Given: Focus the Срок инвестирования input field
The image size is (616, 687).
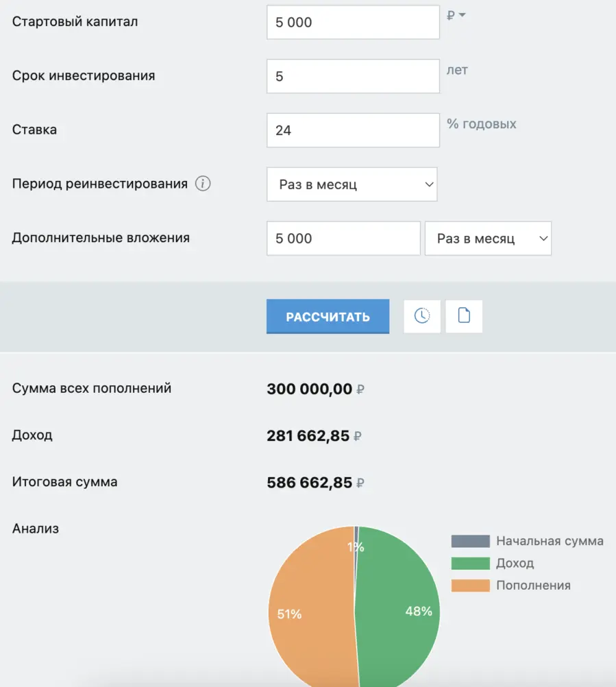Looking at the screenshot, I should pos(353,76).
